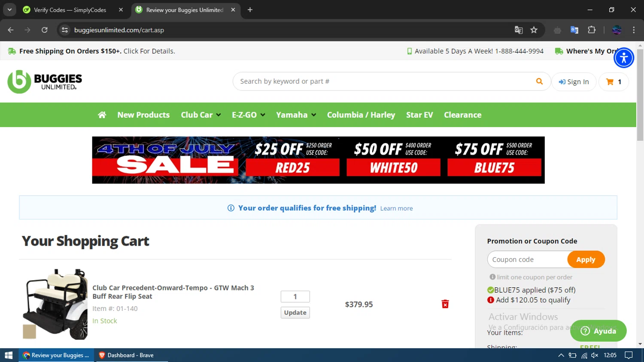This screenshot has width=644, height=362.
Task: Click the Apply coupon button
Action: tap(586, 259)
